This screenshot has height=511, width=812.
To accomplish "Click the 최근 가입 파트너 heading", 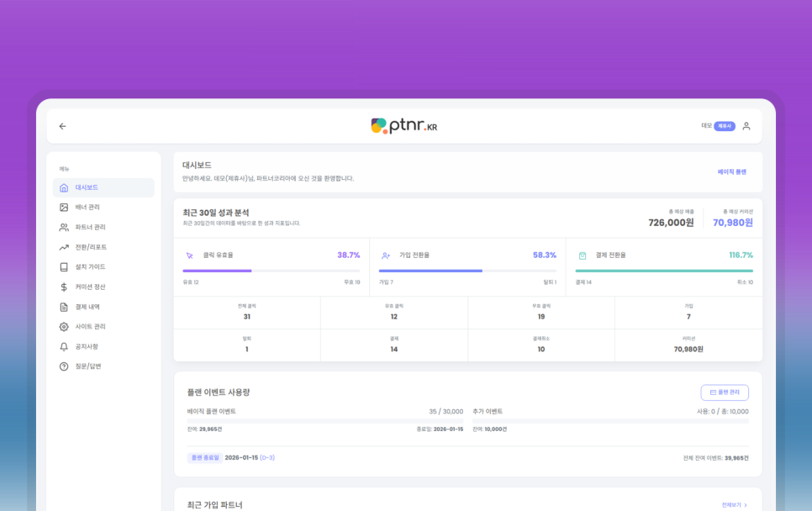I will (215, 505).
